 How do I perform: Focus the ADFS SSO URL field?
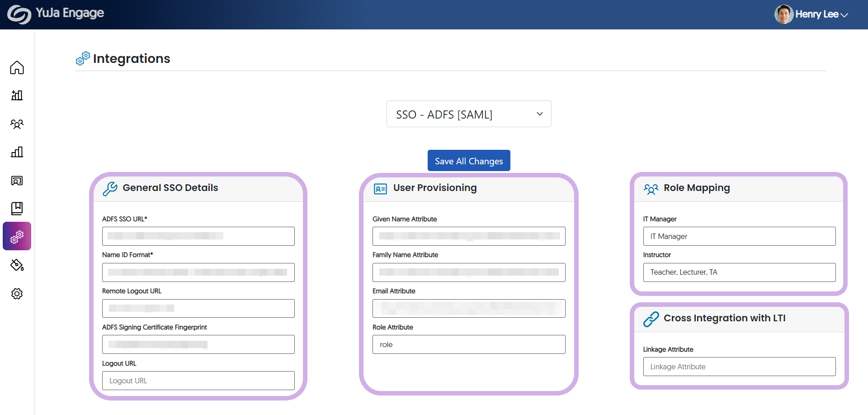click(198, 236)
